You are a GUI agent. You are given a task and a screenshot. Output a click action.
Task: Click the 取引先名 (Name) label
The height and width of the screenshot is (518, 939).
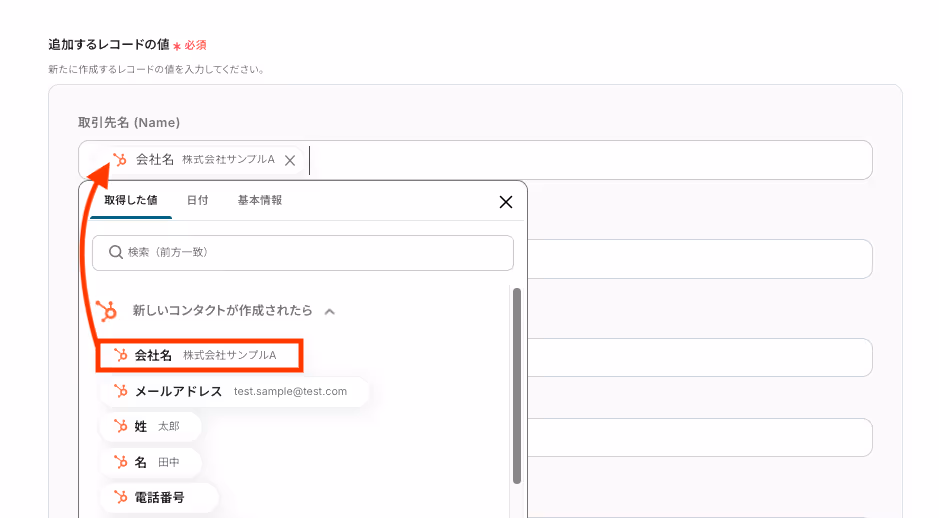click(129, 123)
